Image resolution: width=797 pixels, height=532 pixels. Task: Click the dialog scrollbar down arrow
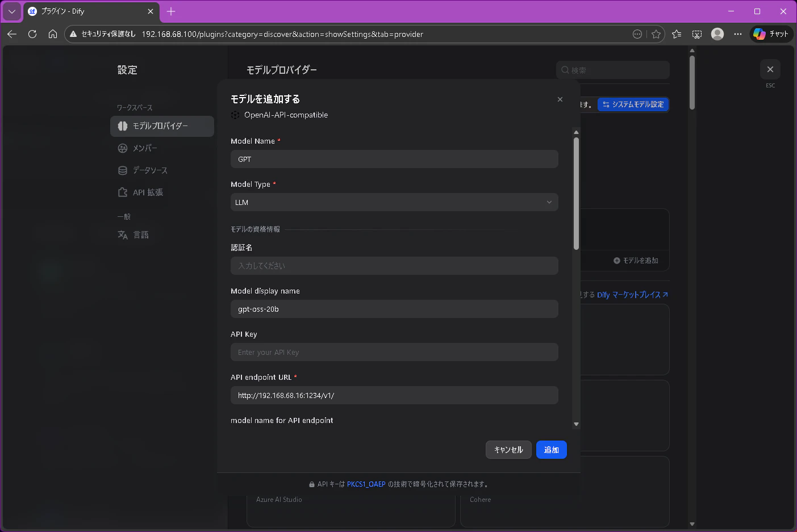tap(576, 424)
